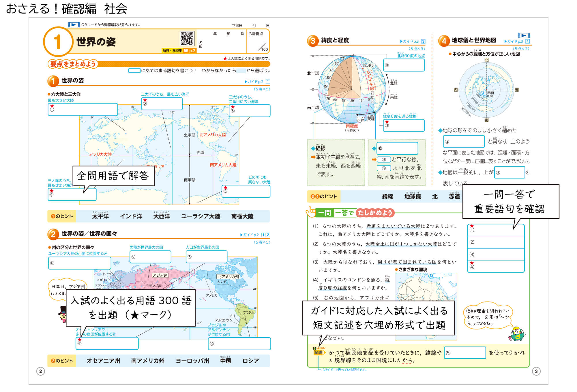Open ガイドp.3 link next to 緯度と経度
This screenshot has height=392, width=577.
point(413,41)
